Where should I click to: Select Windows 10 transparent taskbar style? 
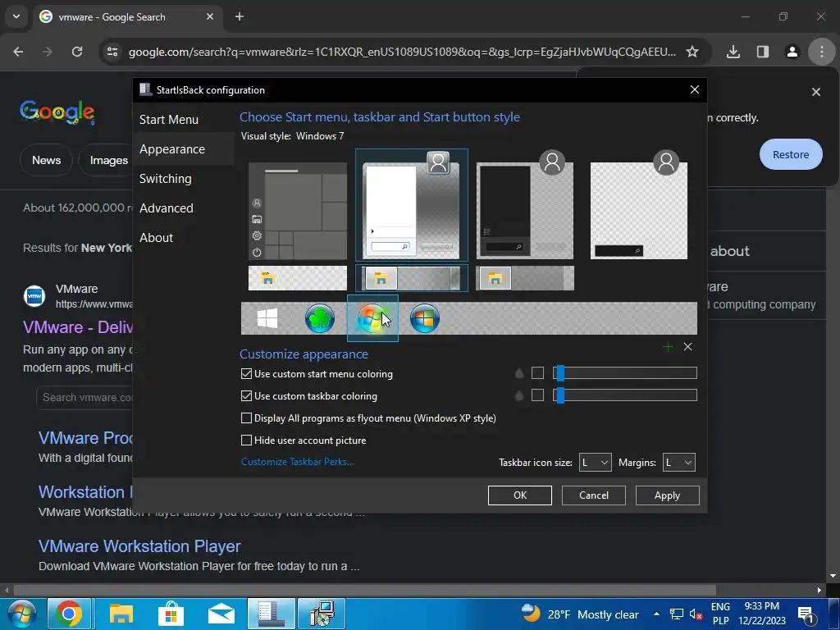pos(298,278)
